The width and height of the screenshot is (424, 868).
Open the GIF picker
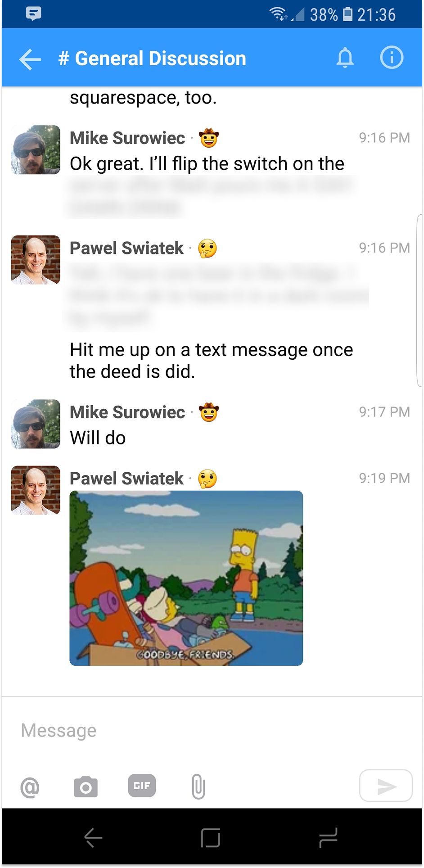142,786
